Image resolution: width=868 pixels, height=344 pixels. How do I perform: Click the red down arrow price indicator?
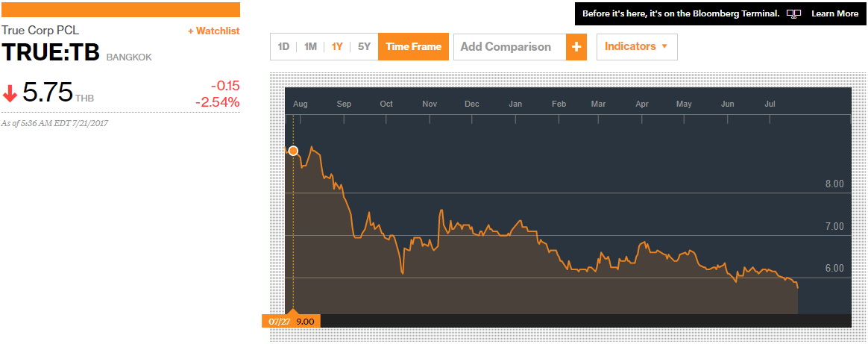point(10,94)
